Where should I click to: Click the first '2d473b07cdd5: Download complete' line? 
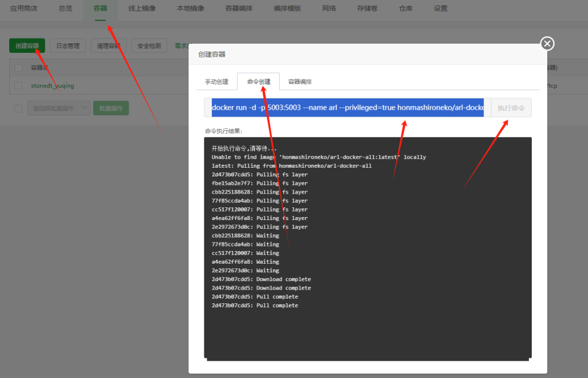pos(261,279)
